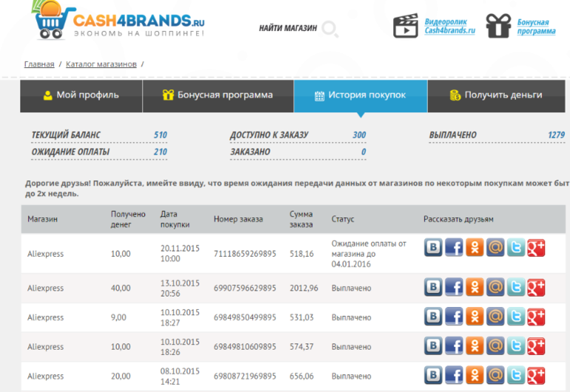
Task: Click the search magnifier icon
Action: pyautogui.click(x=330, y=29)
